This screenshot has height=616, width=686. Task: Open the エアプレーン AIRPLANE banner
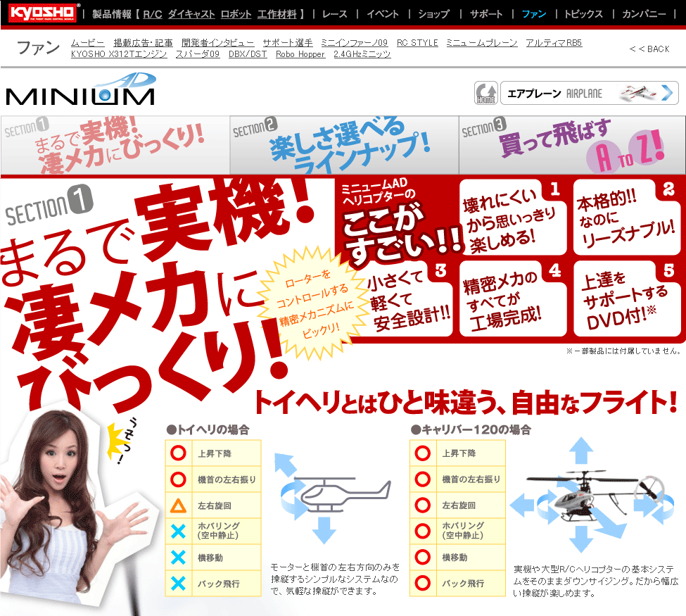coord(590,93)
